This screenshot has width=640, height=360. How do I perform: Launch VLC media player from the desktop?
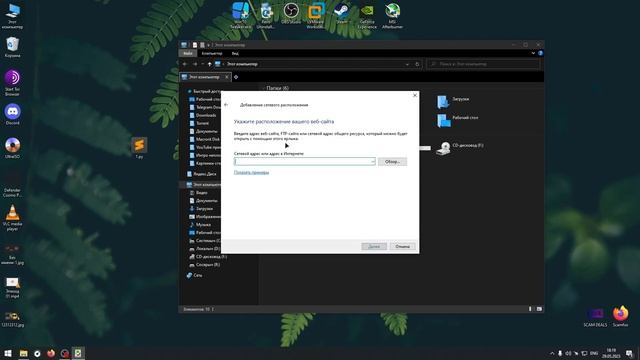(12, 218)
